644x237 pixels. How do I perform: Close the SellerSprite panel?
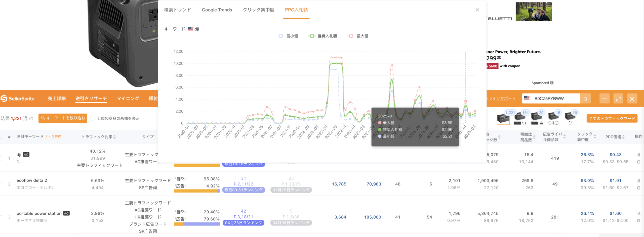coord(632,99)
